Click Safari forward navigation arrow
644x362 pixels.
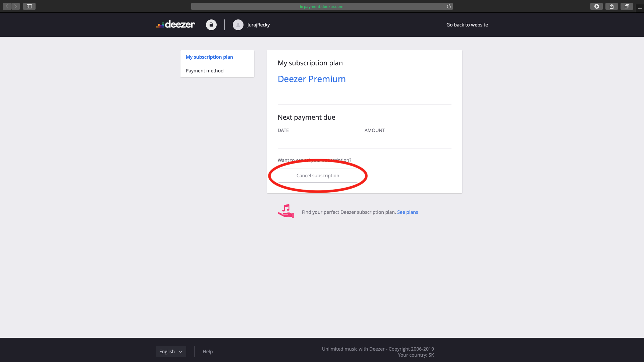[15, 6]
